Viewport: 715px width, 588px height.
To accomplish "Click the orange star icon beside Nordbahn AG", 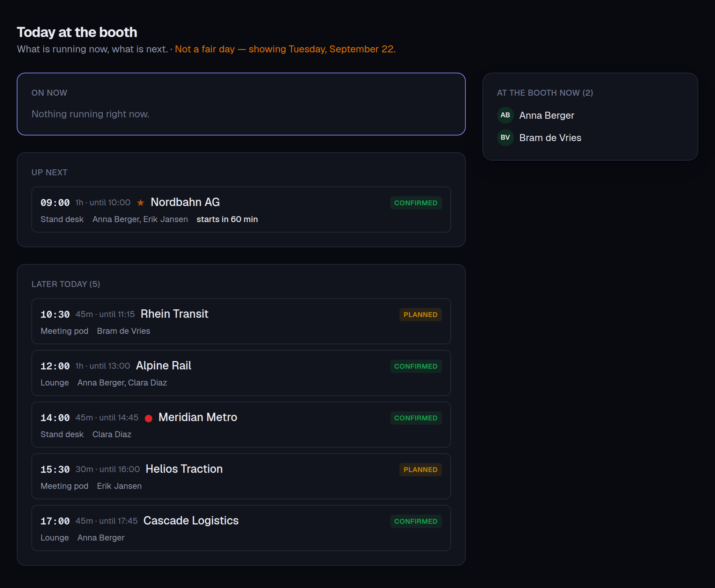I will pyautogui.click(x=140, y=203).
